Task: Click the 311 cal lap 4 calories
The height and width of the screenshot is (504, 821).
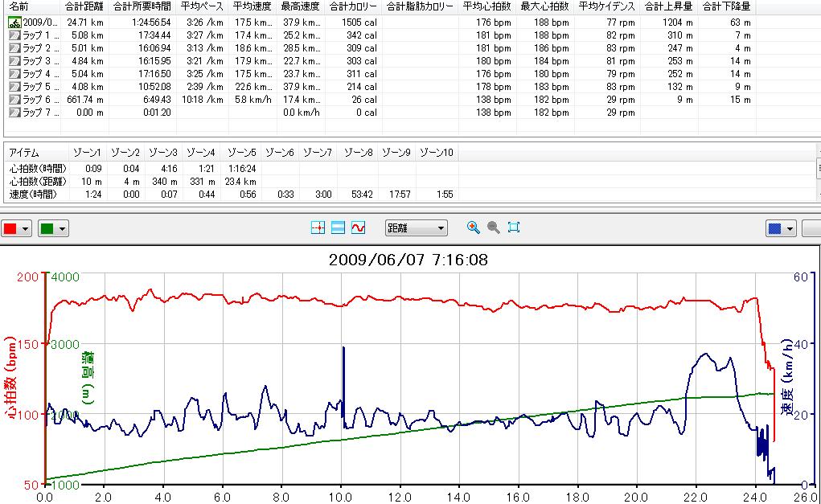Action: [362, 74]
